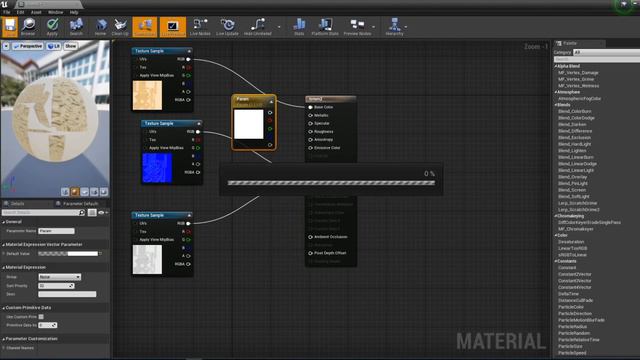Screen dimensions: 640x360
Task: Open the Browse content icon
Action: tap(28, 27)
